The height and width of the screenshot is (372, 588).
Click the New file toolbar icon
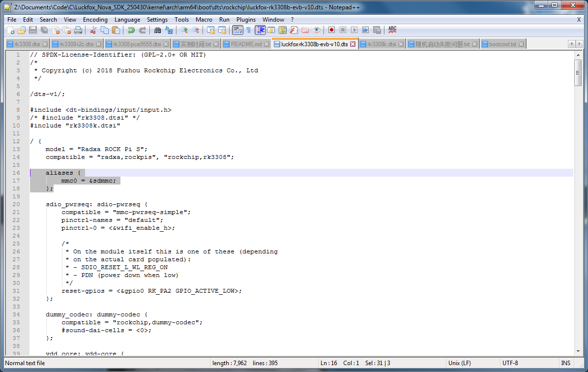(10, 30)
